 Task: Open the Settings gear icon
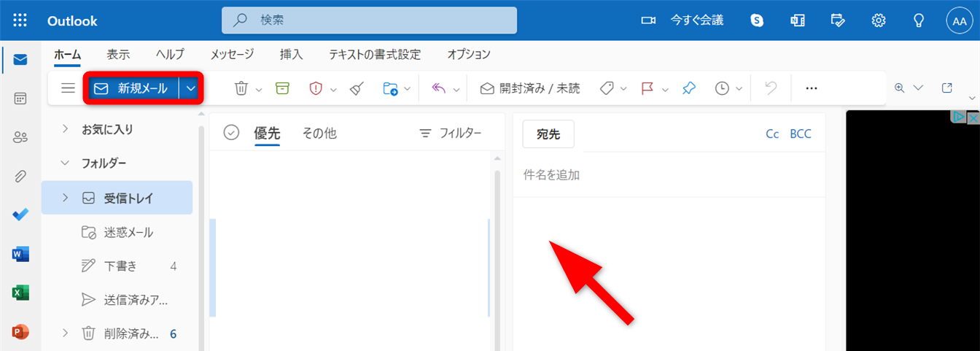[879, 20]
